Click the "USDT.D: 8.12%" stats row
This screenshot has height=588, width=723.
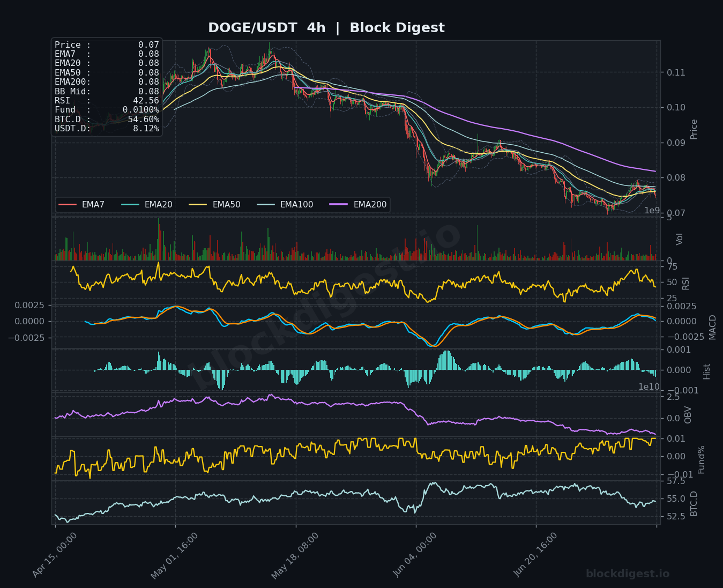(x=107, y=129)
